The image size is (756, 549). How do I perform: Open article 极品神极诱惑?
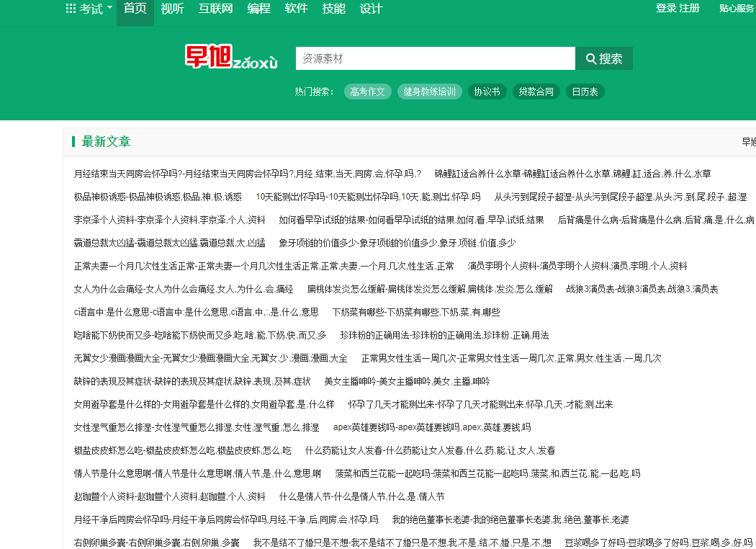coord(158,197)
